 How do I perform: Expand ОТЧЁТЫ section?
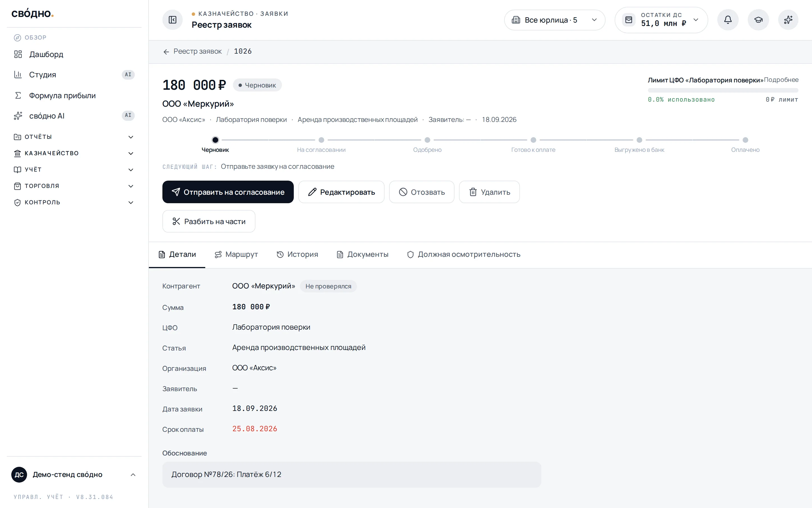pos(74,137)
